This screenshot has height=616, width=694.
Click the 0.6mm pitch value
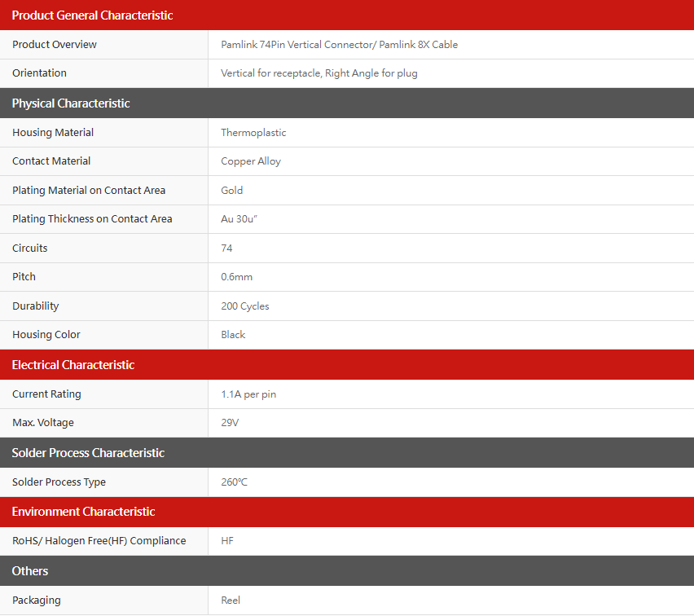(x=236, y=277)
